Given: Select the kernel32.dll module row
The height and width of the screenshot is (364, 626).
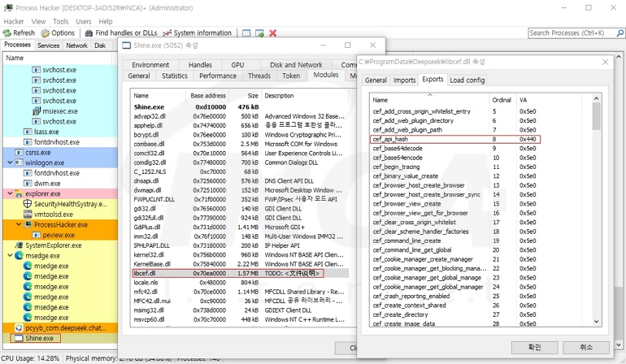Looking at the screenshot, I should click(x=241, y=254).
